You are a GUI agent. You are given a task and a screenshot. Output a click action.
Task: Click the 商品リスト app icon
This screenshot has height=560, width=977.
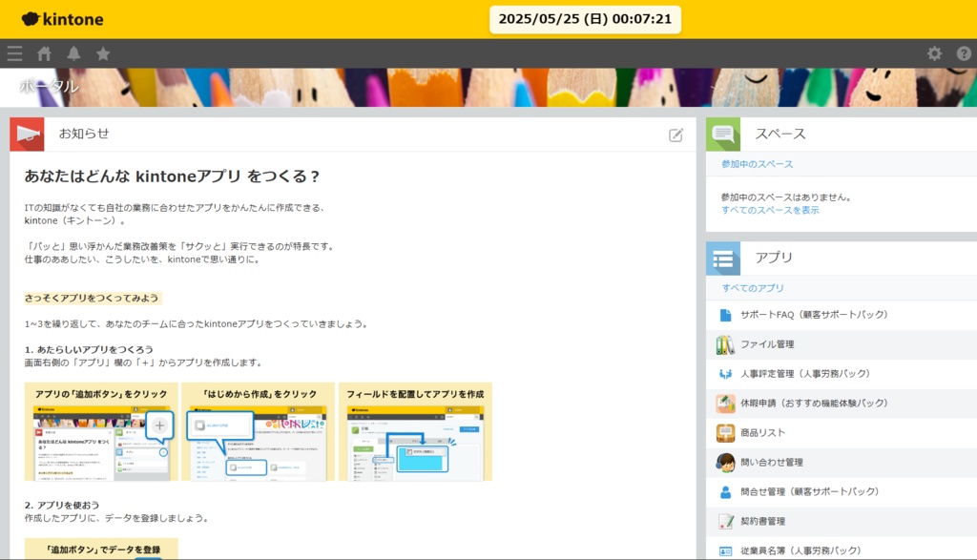pos(725,433)
